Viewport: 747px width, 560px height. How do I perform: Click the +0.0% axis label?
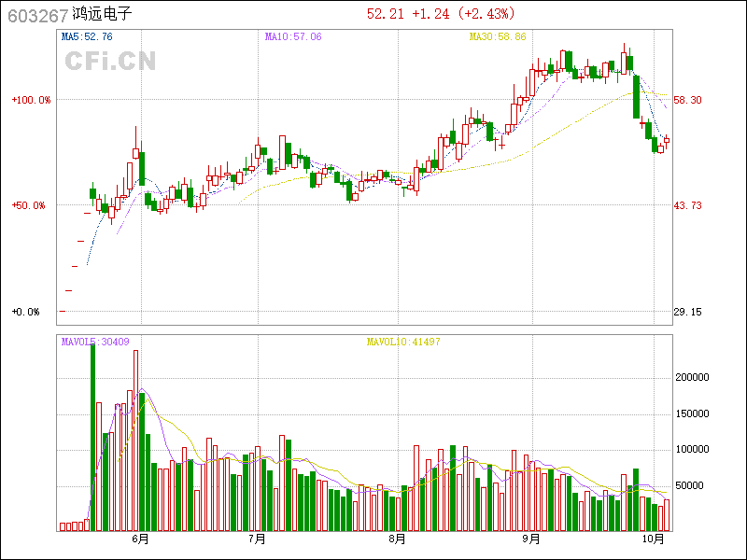click(26, 312)
